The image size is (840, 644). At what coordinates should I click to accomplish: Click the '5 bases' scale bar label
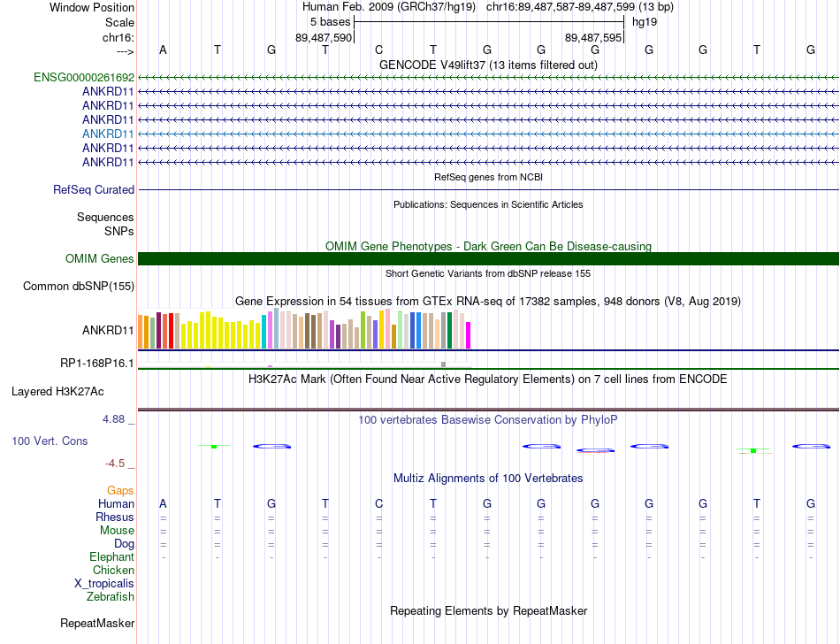[x=330, y=22]
